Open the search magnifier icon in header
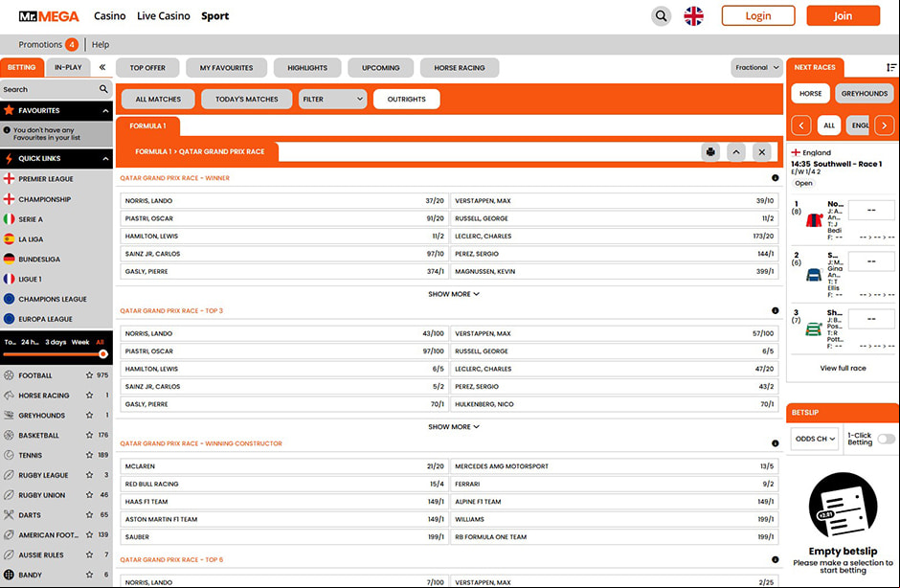Screen dimensions: 900x588 click(662, 16)
